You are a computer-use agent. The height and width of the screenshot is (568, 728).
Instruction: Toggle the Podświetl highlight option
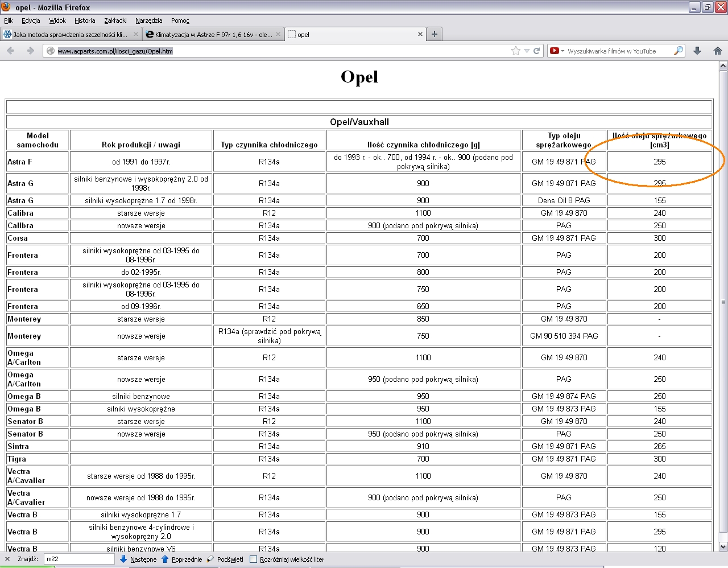(225, 559)
